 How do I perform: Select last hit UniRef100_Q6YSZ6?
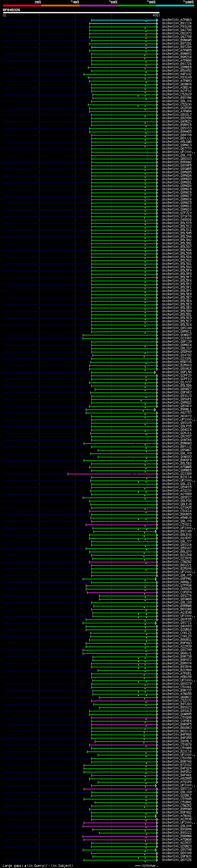tap(176, 860)
